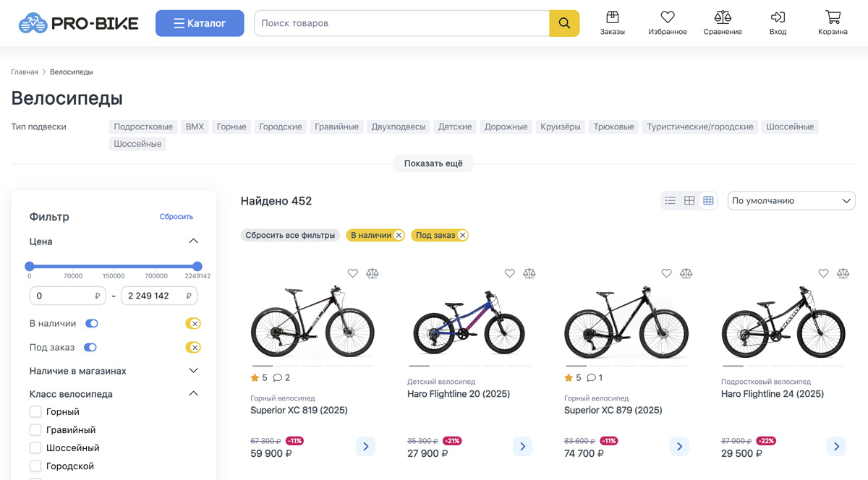Image resolution: width=868 pixels, height=480 pixels.
Task: Click the minimum price input field
Action: 69,296
